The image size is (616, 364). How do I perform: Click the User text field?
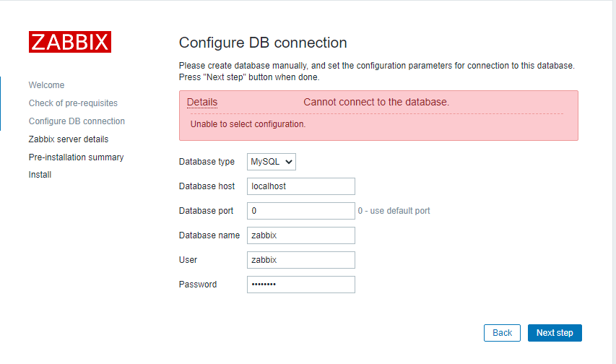click(301, 260)
